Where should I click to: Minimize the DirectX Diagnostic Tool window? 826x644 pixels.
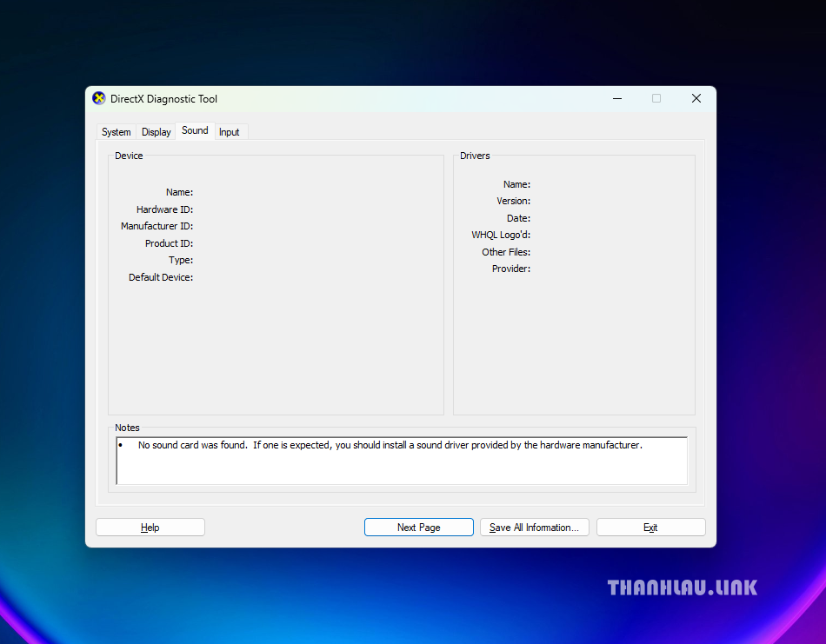click(x=617, y=98)
